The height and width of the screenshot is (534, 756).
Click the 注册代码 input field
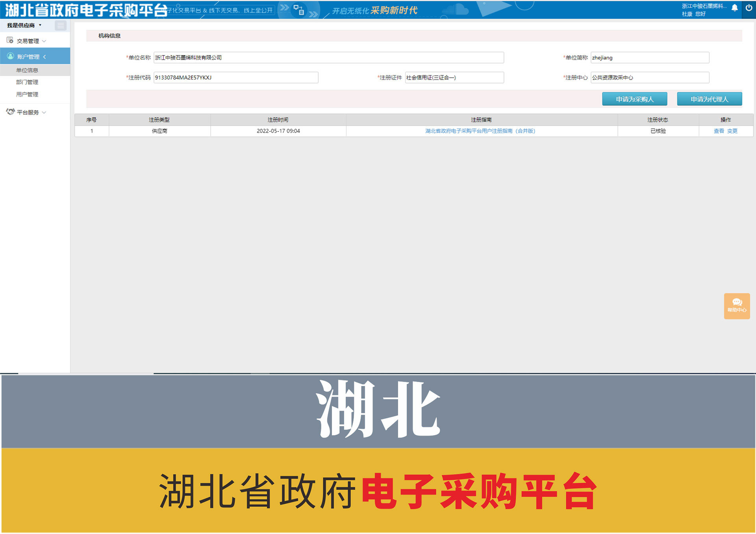[x=235, y=77]
